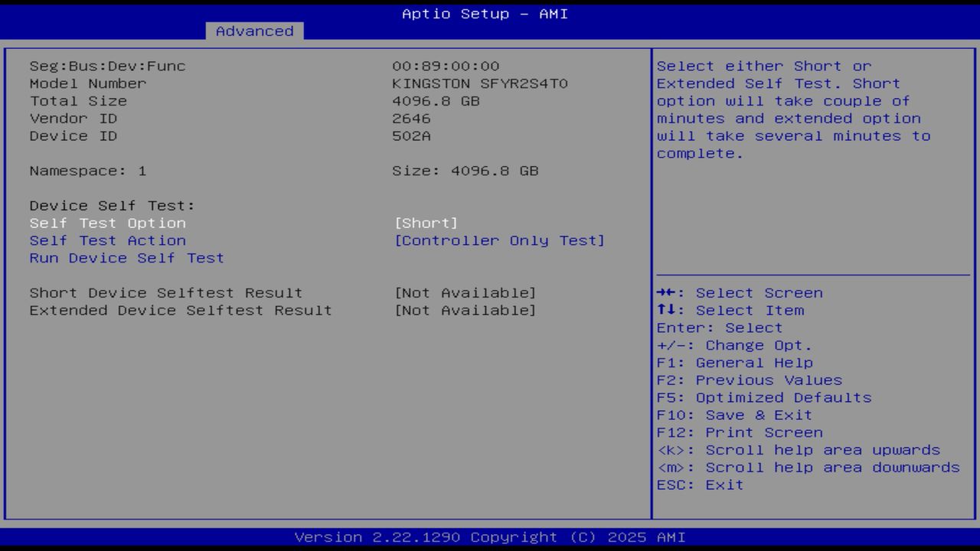Screen dimensions: 980x551
Task: Select the Self Test Option entry
Action: click(x=107, y=223)
